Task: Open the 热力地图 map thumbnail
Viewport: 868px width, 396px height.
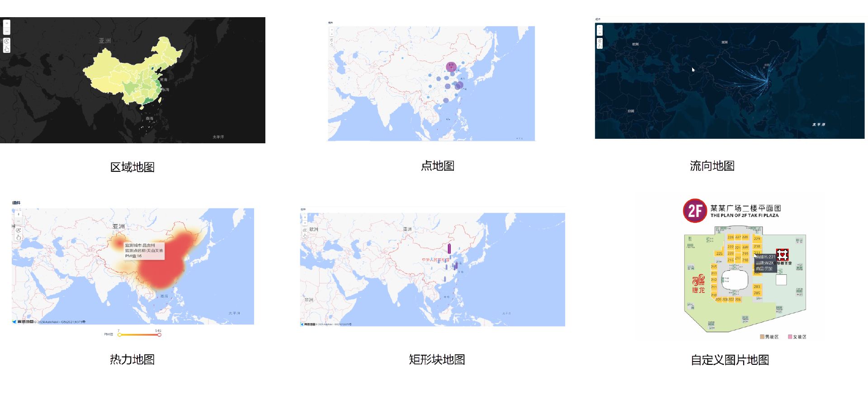Action: coord(133,266)
